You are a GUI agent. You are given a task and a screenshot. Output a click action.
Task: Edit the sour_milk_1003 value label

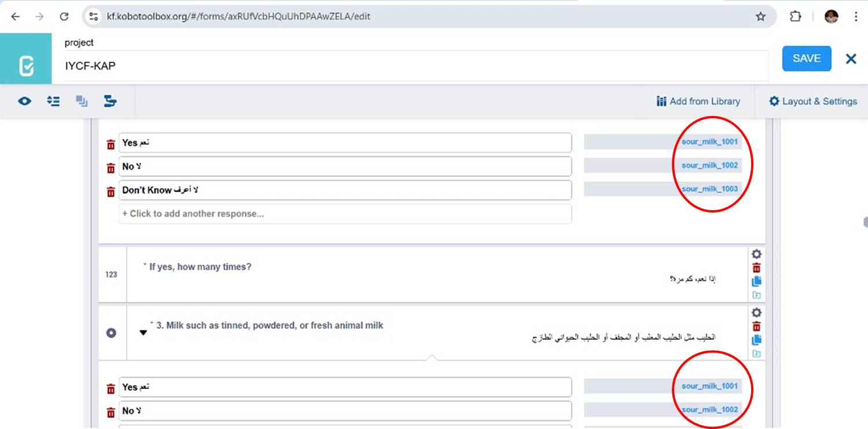709,189
